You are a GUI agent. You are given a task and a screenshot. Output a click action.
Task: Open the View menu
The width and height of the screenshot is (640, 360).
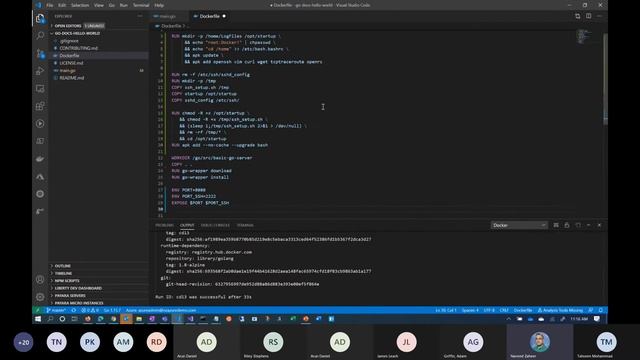pyautogui.click(x=99, y=5)
